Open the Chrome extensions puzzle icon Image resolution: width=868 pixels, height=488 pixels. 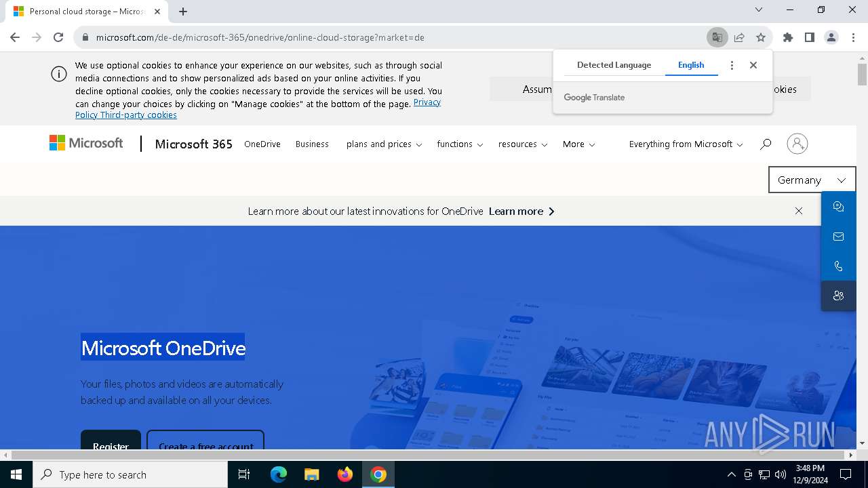[x=788, y=37]
